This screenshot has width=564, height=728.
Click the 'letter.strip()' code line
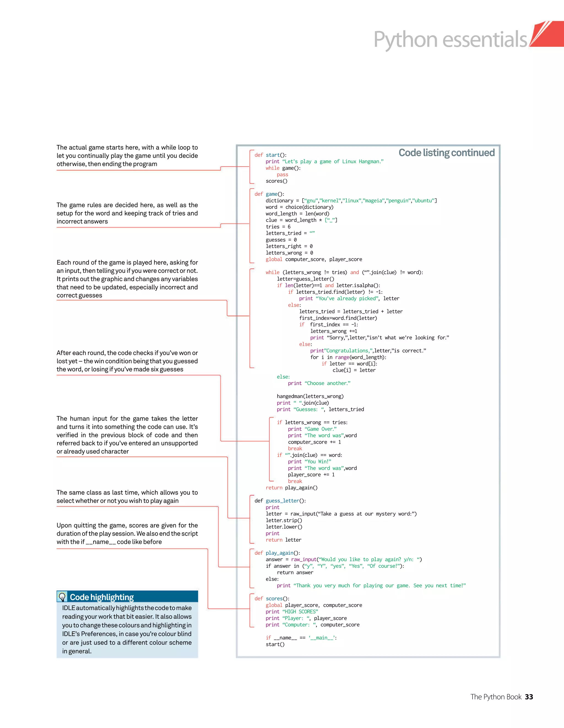[x=284, y=520]
